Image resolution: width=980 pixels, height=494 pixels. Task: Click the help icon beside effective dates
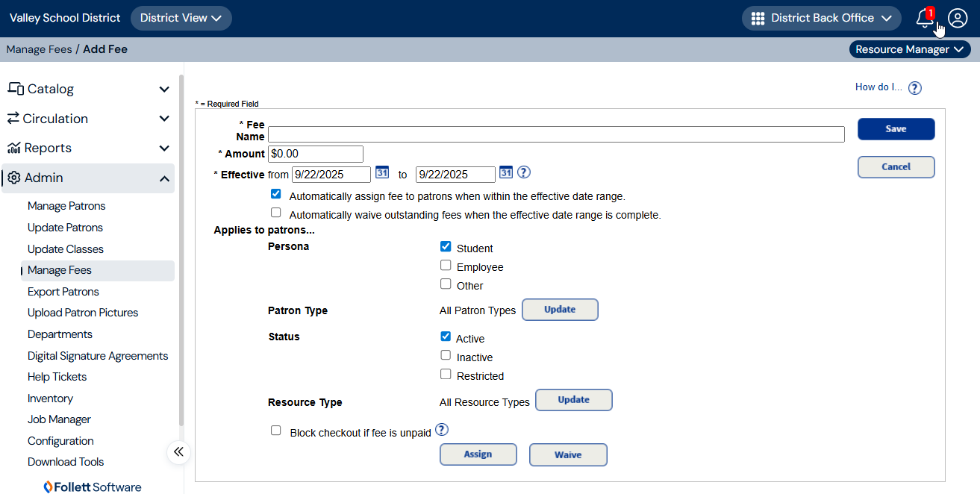pyautogui.click(x=524, y=172)
